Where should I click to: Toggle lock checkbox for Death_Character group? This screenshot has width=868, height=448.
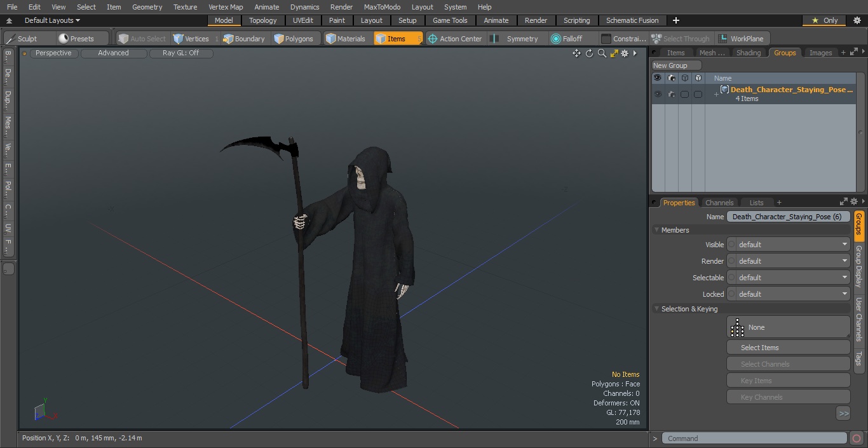[698, 94]
